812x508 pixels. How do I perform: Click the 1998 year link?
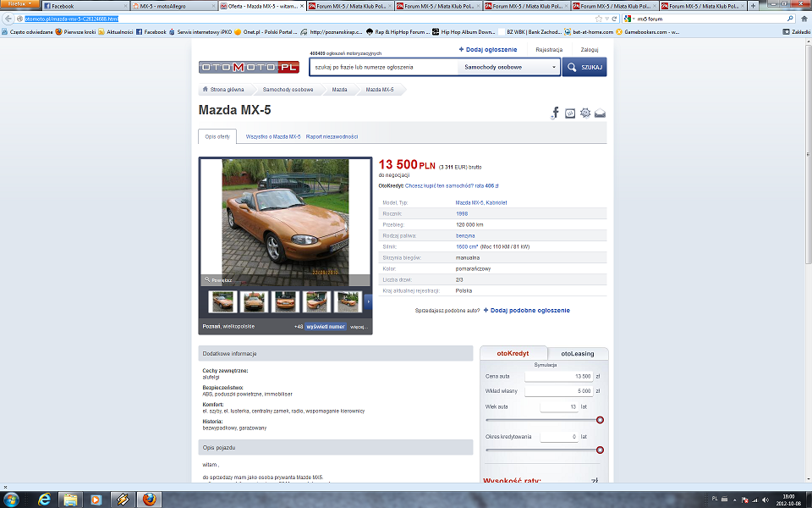[x=462, y=213]
